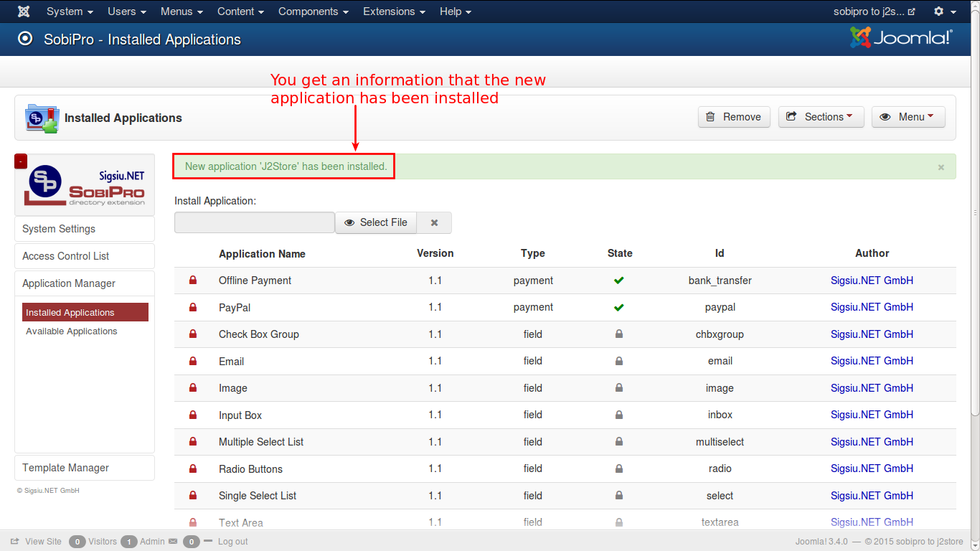
Task: Click Log out in the status bar
Action: point(233,542)
